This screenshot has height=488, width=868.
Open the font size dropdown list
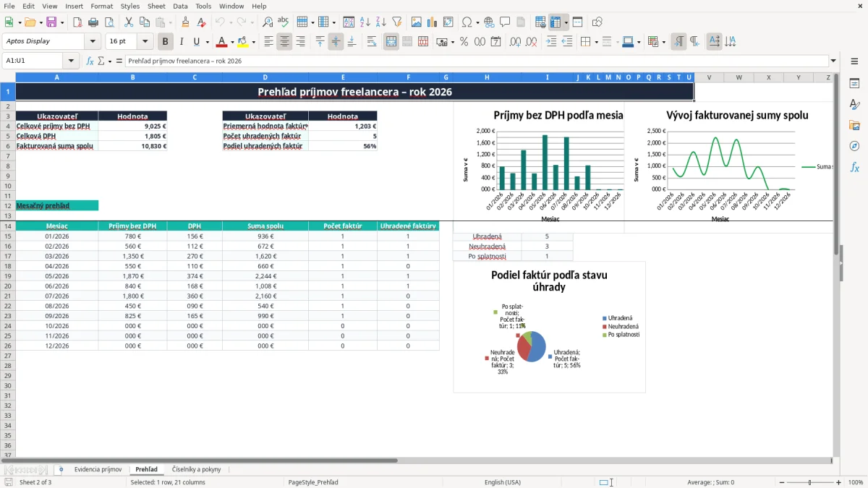145,42
